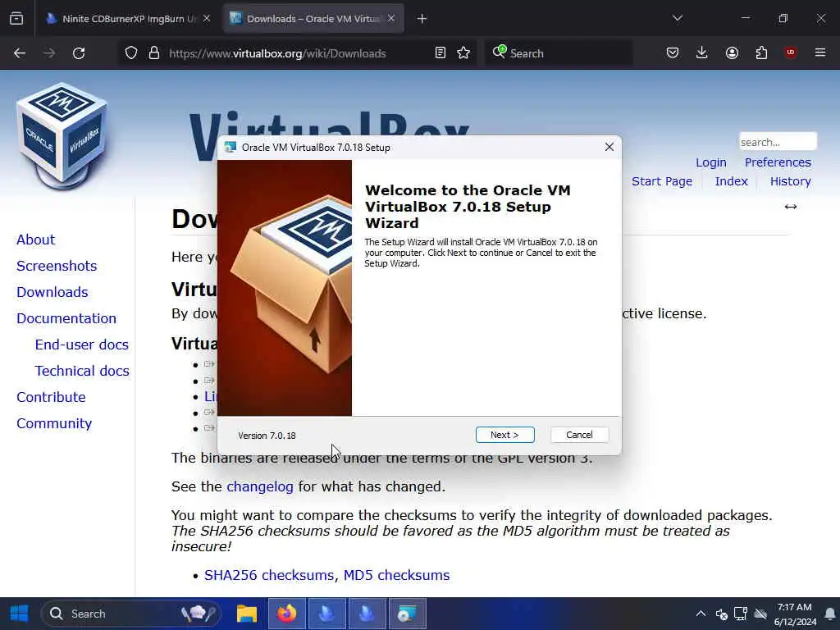
Task: Open the Contribute sidebar link
Action: tap(51, 397)
